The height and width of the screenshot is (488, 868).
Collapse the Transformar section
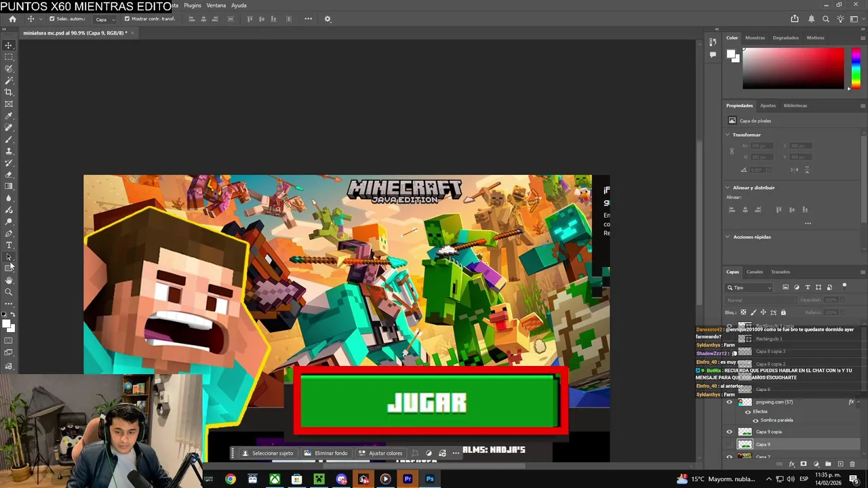pyautogui.click(x=728, y=135)
